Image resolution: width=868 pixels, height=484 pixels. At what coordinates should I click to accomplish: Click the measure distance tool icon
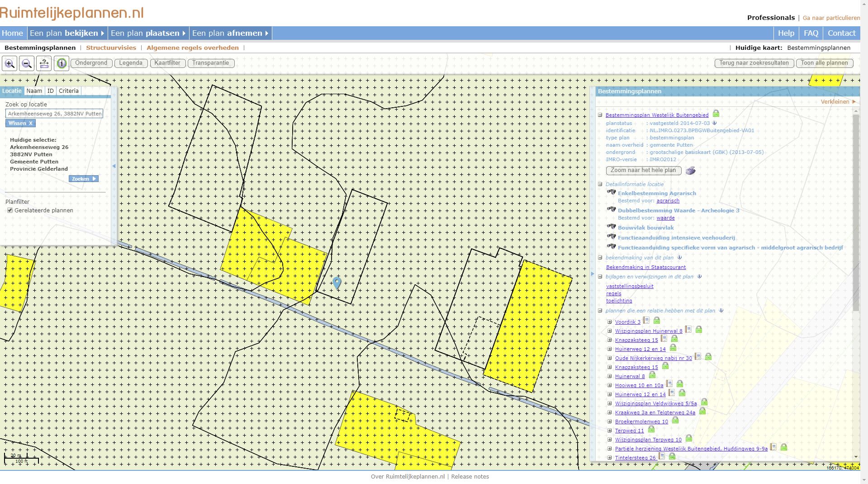[44, 63]
